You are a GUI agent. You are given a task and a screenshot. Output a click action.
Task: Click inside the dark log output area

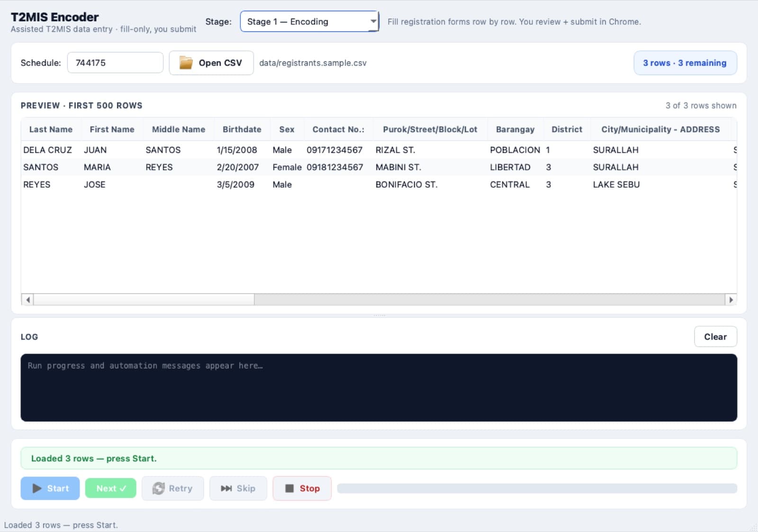coord(379,388)
